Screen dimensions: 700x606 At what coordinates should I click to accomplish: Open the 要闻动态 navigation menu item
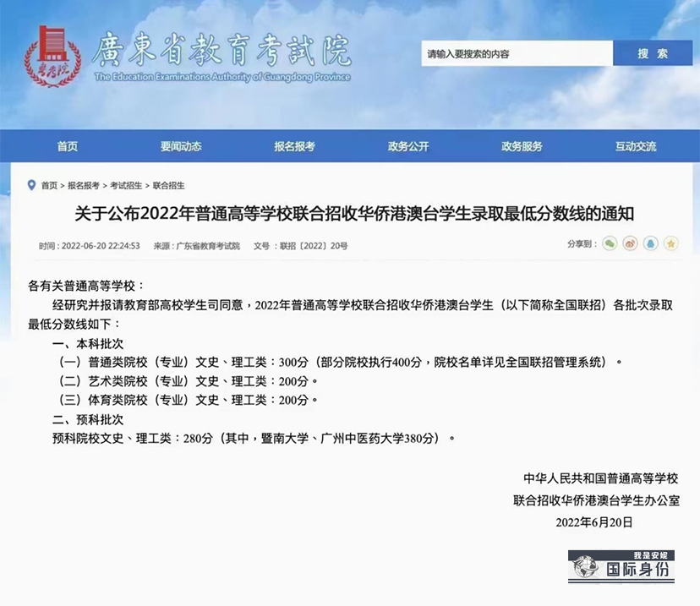point(181,145)
